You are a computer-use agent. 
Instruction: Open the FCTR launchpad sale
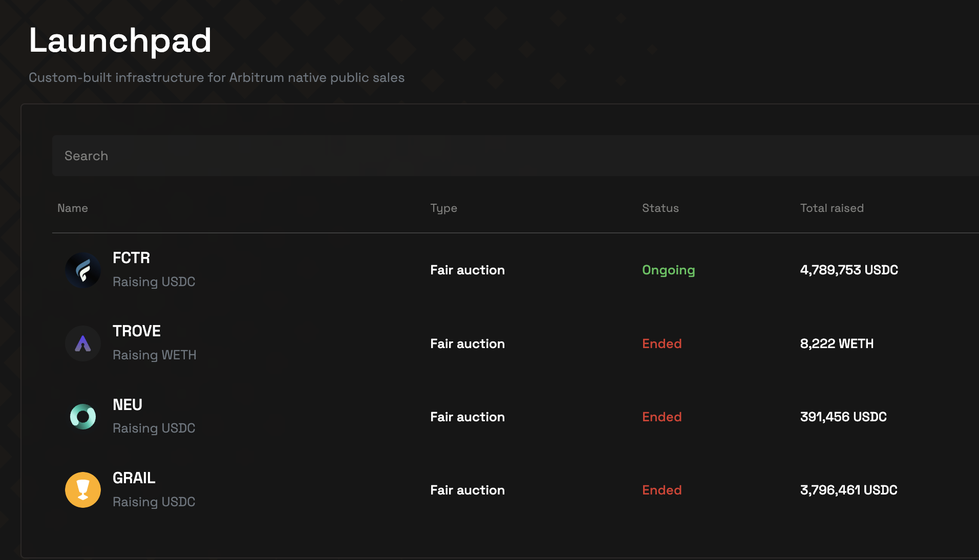(x=131, y=258)
